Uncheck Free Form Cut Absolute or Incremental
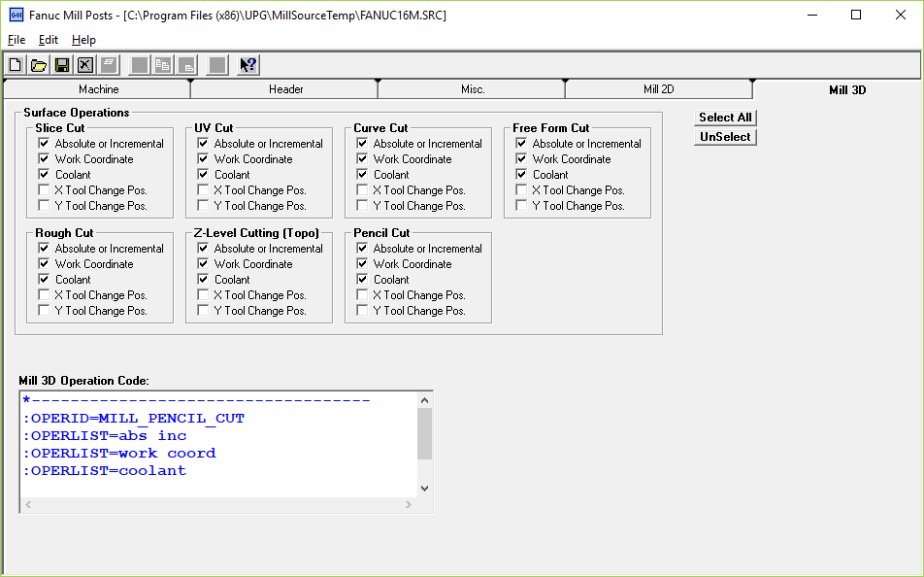924x577 pixels. (521, 144)
